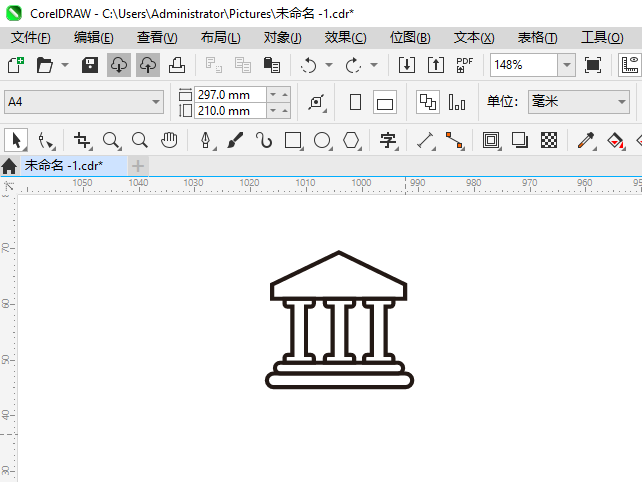The image size is (642, 482).
Task: Click the cloud download icon
Action: 119,65
